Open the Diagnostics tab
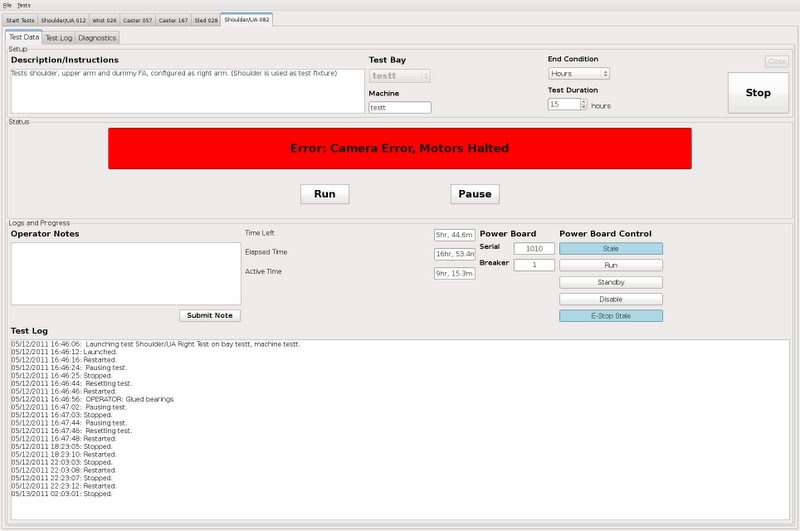Screen dimensions: 800x531 97,38
